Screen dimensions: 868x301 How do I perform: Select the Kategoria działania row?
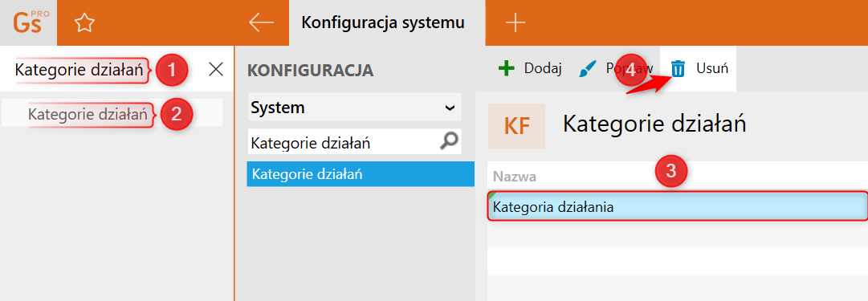[x=678, y=205]
